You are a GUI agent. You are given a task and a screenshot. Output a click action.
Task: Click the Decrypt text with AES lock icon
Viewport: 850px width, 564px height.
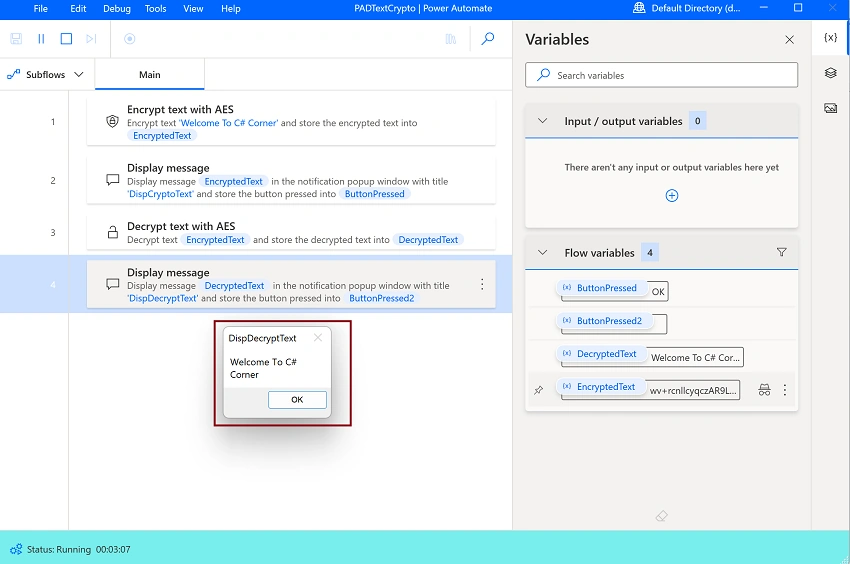[x=113, y=232]
